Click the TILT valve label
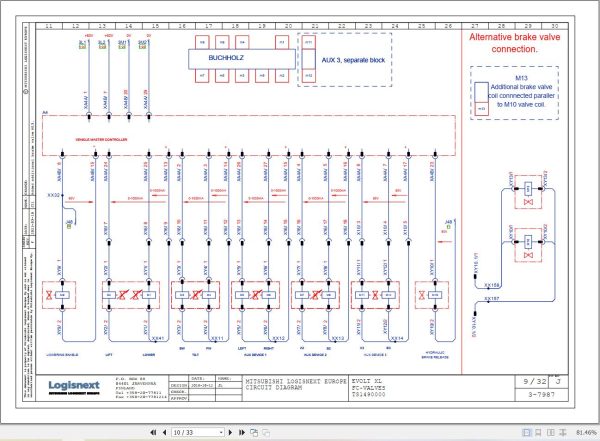The height and width of the screenshot is (441, 600). (x=195, y=355)
